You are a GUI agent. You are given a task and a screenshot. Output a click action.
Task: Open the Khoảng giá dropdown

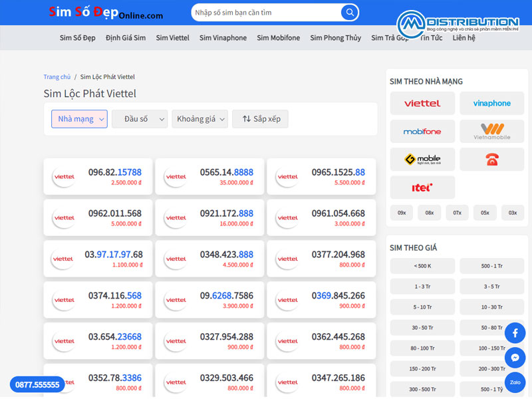tap(199, 119)
